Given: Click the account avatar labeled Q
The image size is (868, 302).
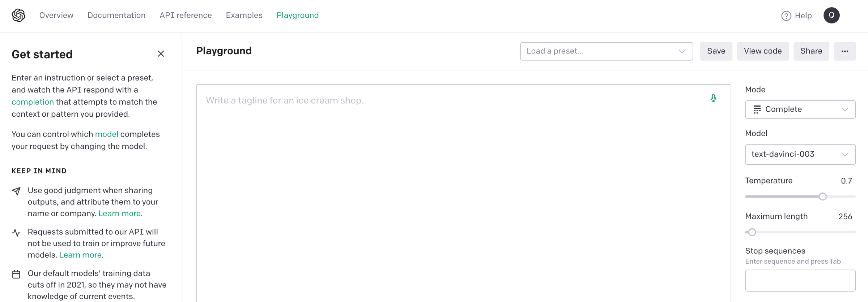Looking at the screenshot, I should pos(831,15).
